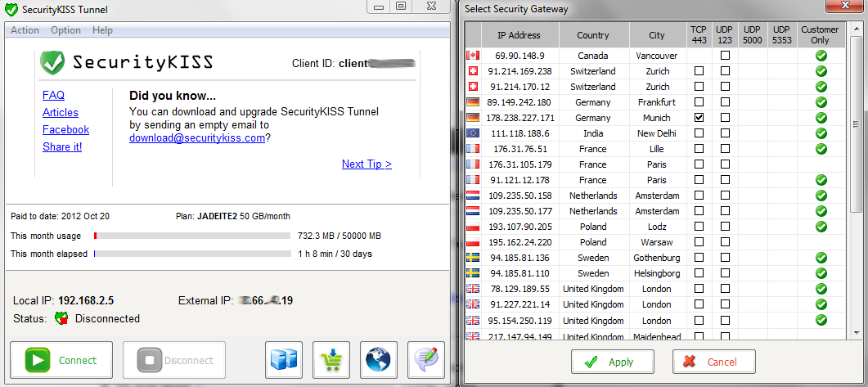Cancel the gateway selection dialog

pyautogui.click(x=714, y=362)
